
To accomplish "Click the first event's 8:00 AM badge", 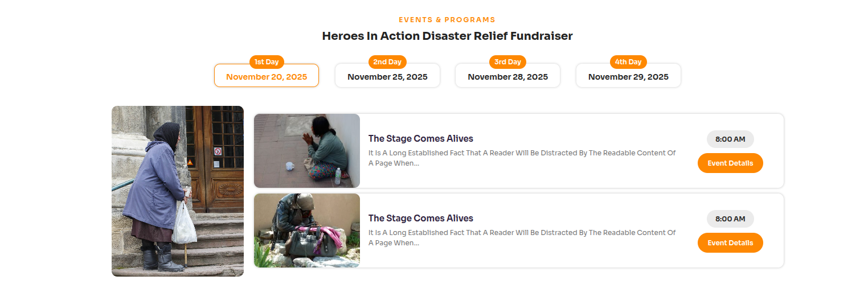I will tap(730, 139).
